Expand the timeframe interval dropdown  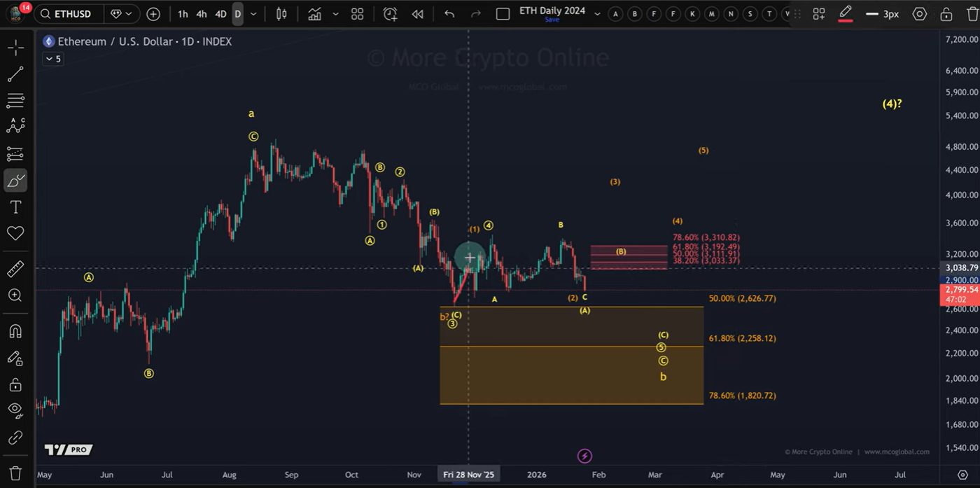point(253,13)
